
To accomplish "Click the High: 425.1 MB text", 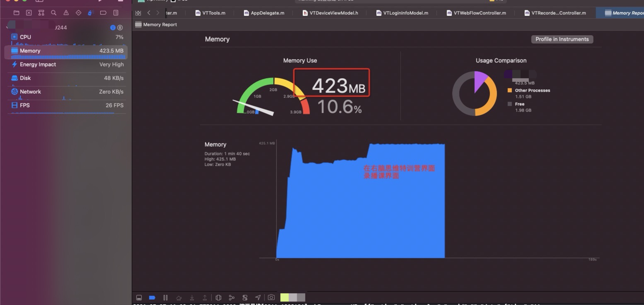I will tap(220, 159).
